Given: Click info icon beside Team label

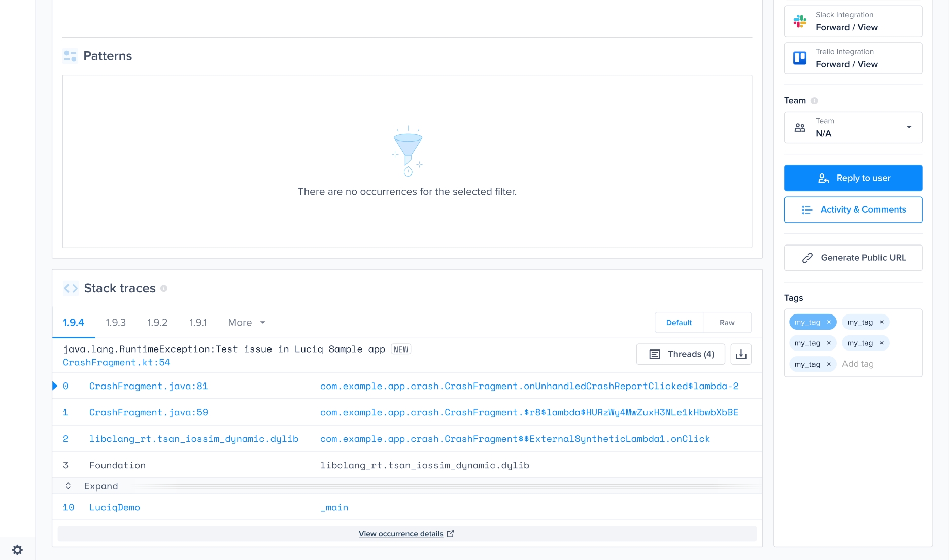Looking at the screenshot, I should (x=815, y=101).
